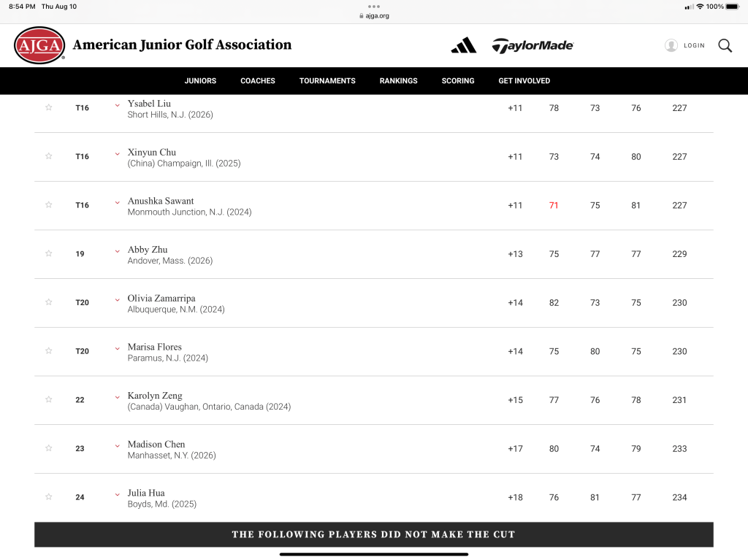Star Julia Hua as favorite
The width and height of the screenshot is (748, 560).
[x=49, y=496]
